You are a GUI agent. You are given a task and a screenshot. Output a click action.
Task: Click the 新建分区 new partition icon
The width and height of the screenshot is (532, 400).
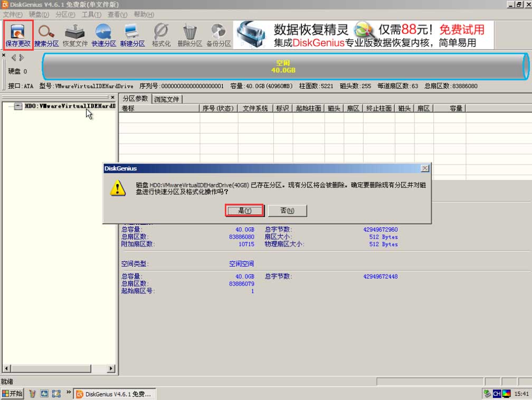point(132,34)
